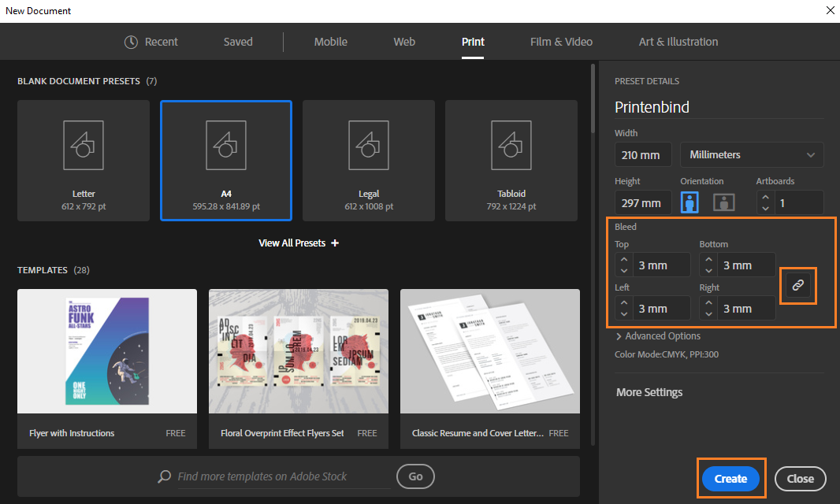The width and height of the screenshot is (840, 504).
Task: Open the Millimeters units dropdown
Action: click(x=751, y=154)
